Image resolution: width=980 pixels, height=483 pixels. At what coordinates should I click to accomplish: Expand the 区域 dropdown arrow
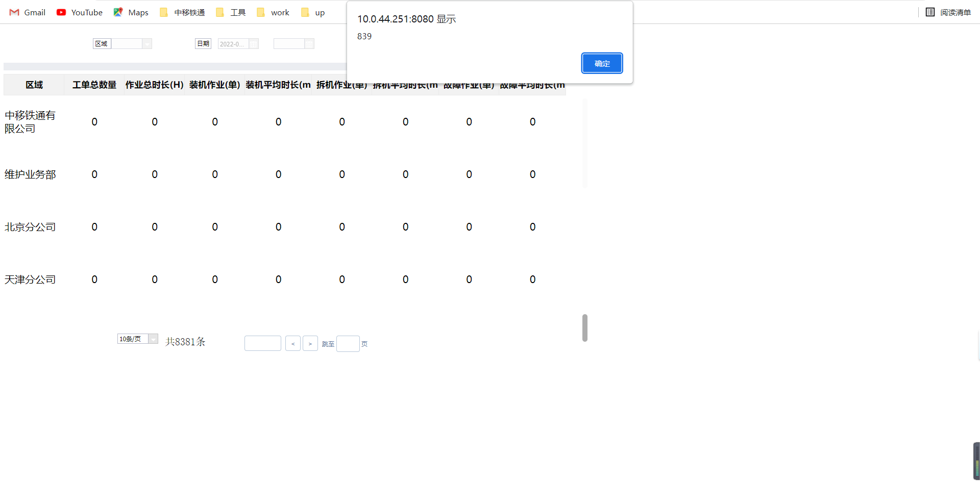(147, 44)
